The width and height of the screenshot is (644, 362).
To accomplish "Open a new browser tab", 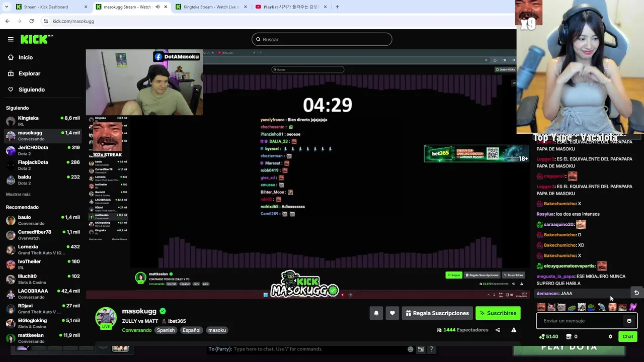I will pos(337,7).
